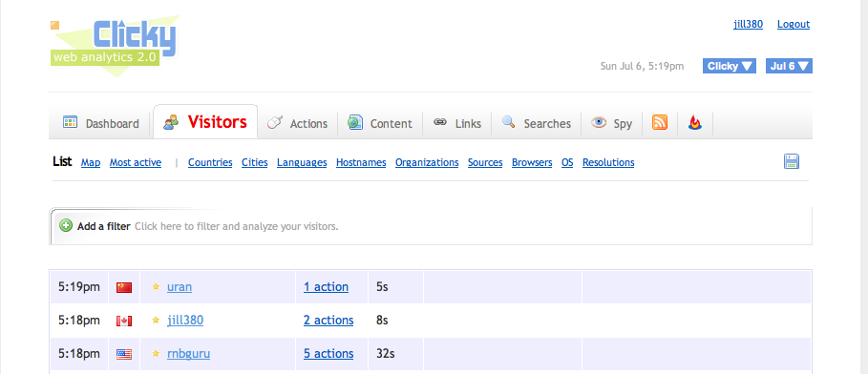The height and width of the screenshot is (374, 868).
Task: Click the Links tab chain icon
Action: pos(440,122)
